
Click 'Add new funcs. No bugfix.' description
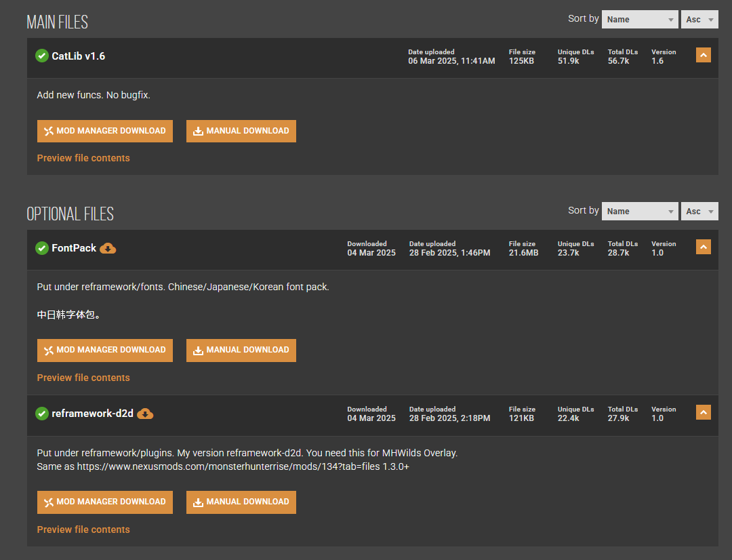tap(94, 95)
